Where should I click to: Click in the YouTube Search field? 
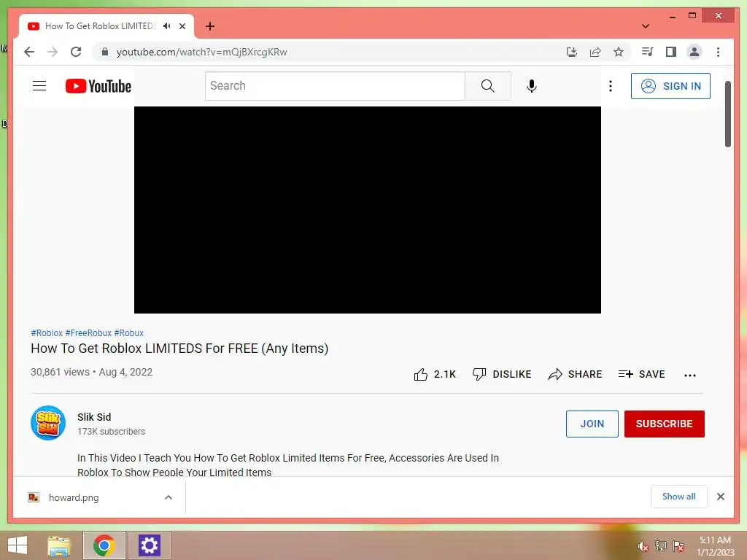(x=335, y=86)
